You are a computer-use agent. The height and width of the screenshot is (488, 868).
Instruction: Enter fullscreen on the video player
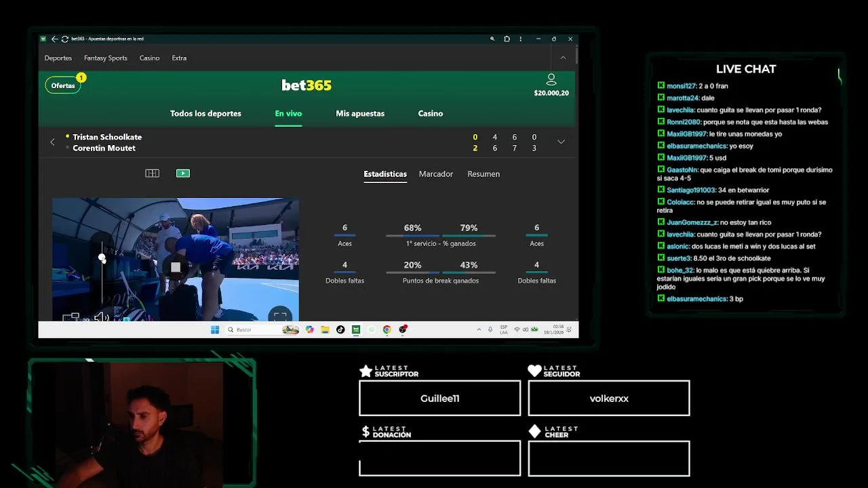point(280,315)
